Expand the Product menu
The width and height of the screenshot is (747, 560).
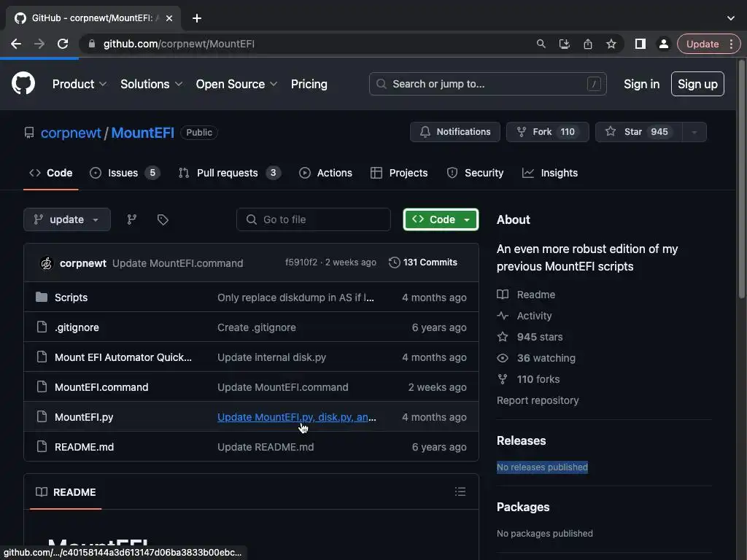[80, 84]
